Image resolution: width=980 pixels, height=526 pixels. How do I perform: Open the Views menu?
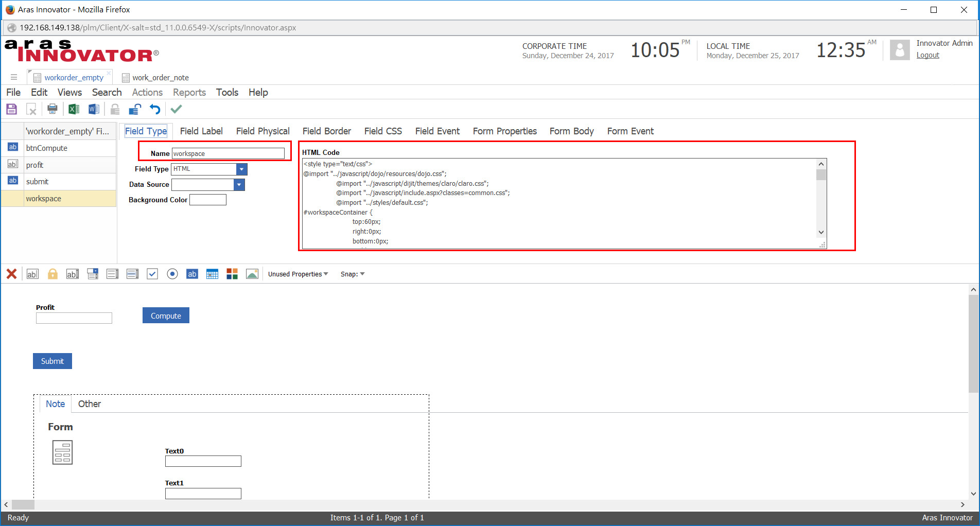(x=69, y=92)
